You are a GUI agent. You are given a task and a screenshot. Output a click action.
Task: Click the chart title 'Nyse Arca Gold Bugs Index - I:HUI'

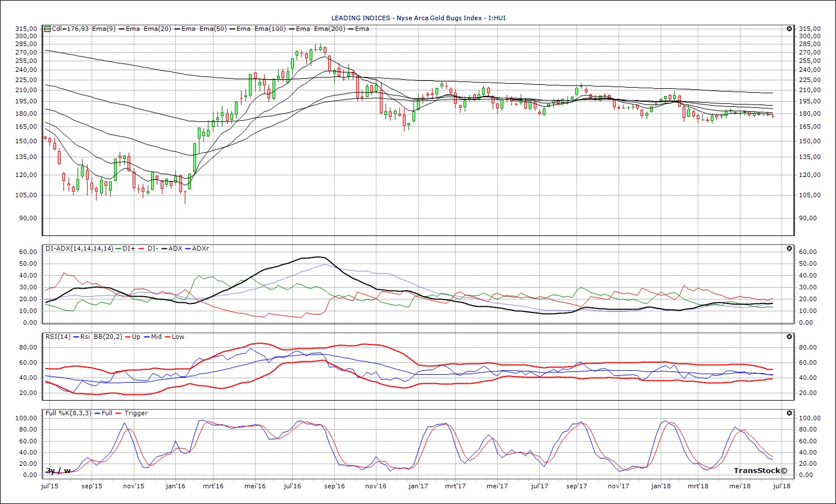pos(451,18)
